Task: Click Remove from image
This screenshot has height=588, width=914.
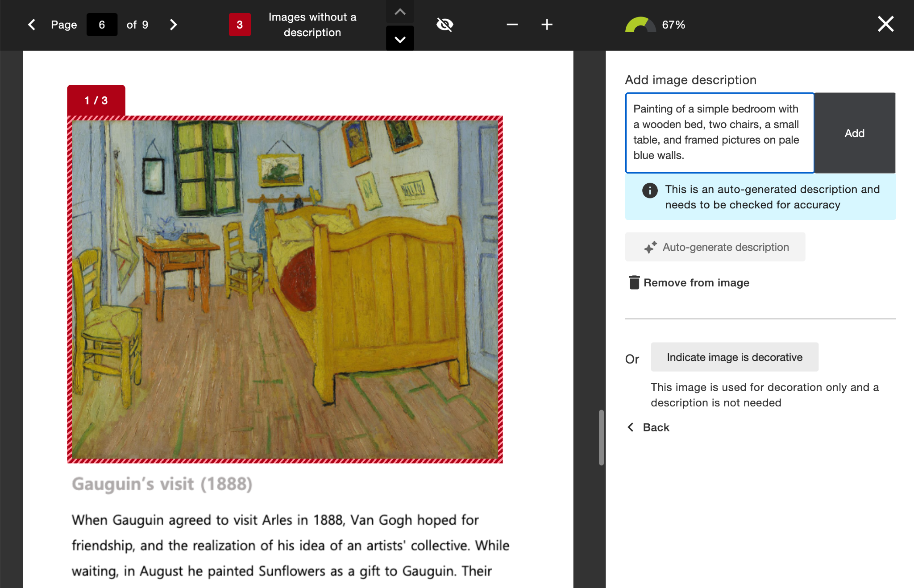Action: coord(689,283)
